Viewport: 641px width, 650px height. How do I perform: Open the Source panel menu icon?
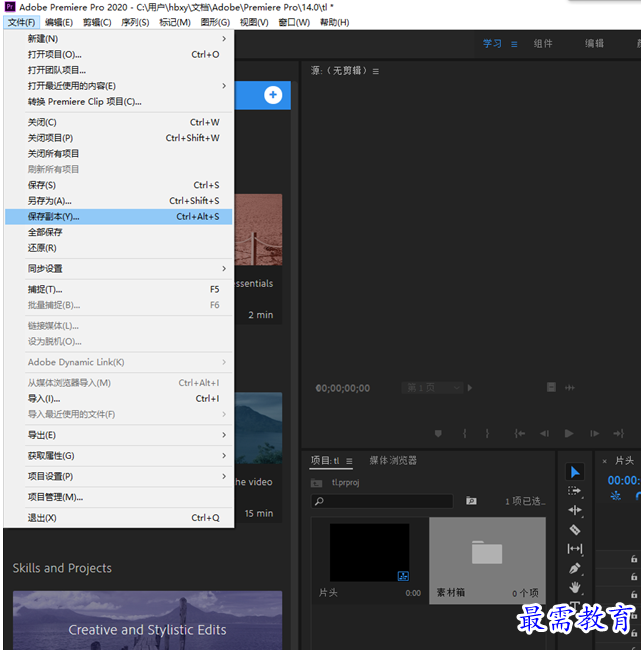376,71
